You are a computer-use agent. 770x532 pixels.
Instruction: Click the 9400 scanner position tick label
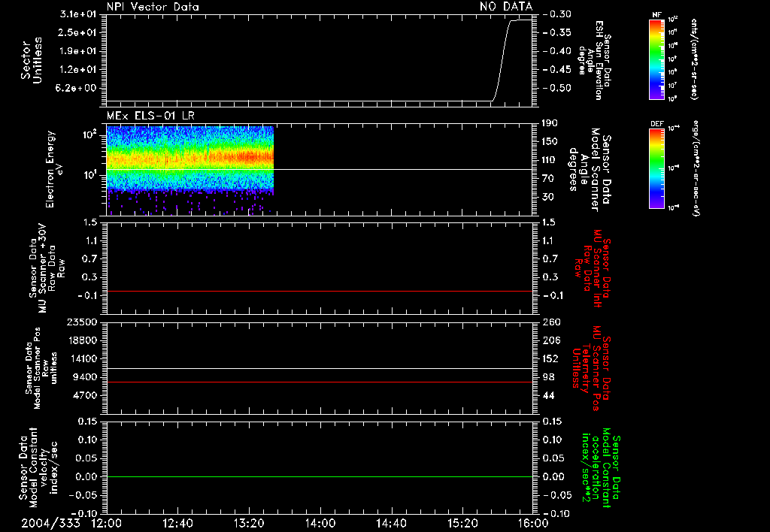[x=84, y=377]
